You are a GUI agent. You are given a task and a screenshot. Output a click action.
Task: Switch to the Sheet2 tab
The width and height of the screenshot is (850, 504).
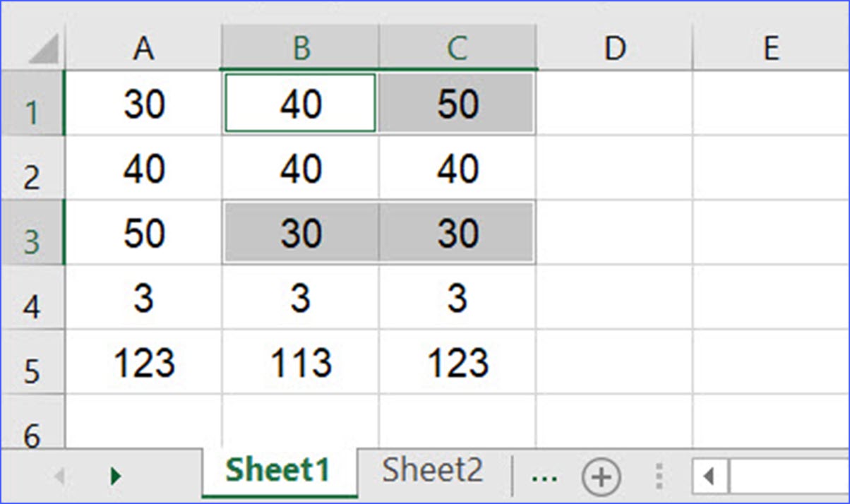pos(433,468)
